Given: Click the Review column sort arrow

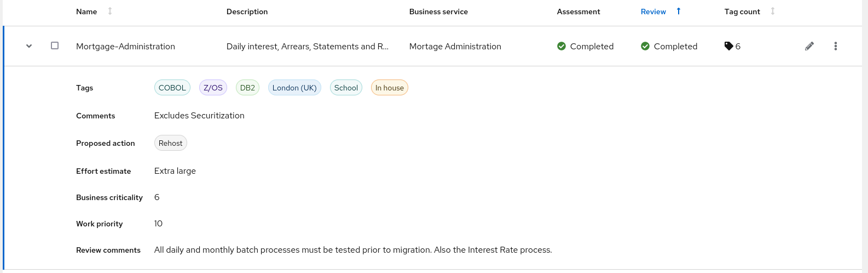Looking at the screenshot, I should coord(679,12).
